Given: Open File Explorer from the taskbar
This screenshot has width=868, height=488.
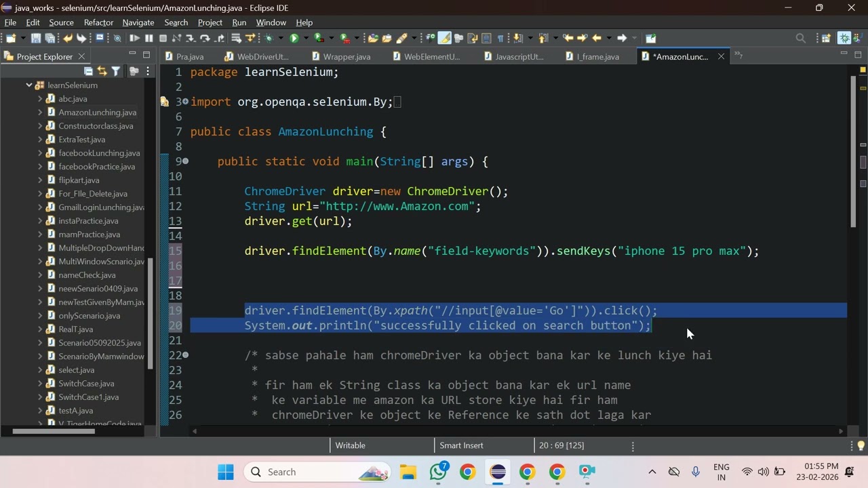Looking at the screenshot, I should pos(408,472).
